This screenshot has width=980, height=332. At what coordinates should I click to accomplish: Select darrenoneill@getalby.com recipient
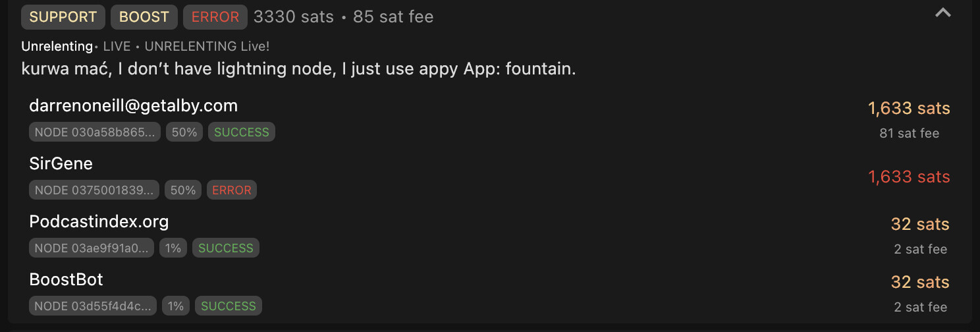coord(133,105)
